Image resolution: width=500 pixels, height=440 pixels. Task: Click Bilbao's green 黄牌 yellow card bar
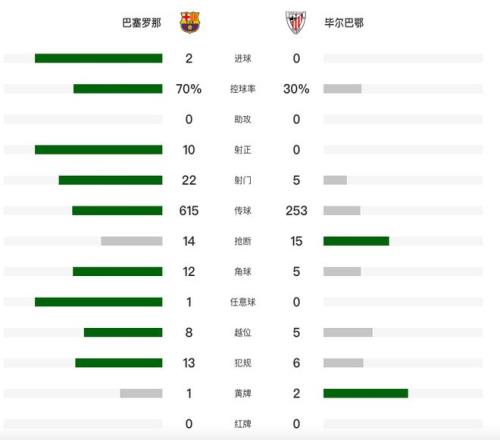[x=366, y=393]
